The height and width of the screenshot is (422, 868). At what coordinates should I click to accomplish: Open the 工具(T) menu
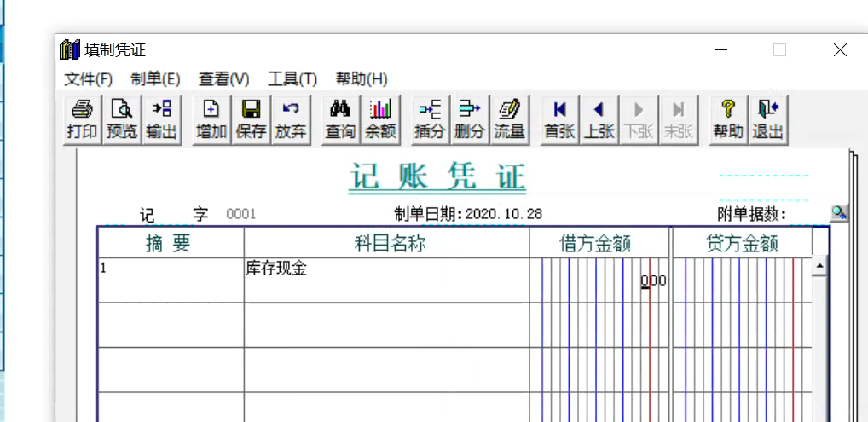[292, 79]
